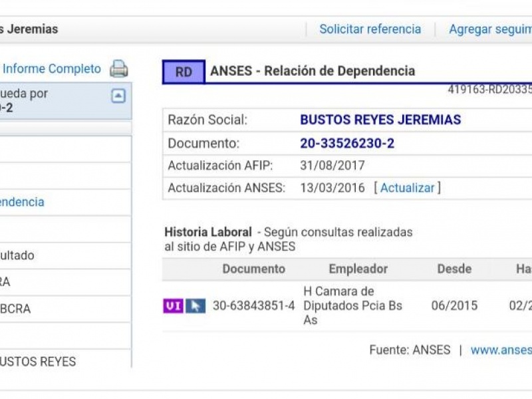Click the Actualizar link for ANSES
Screen dimensions: 532x399
click(x=407, y=188)
